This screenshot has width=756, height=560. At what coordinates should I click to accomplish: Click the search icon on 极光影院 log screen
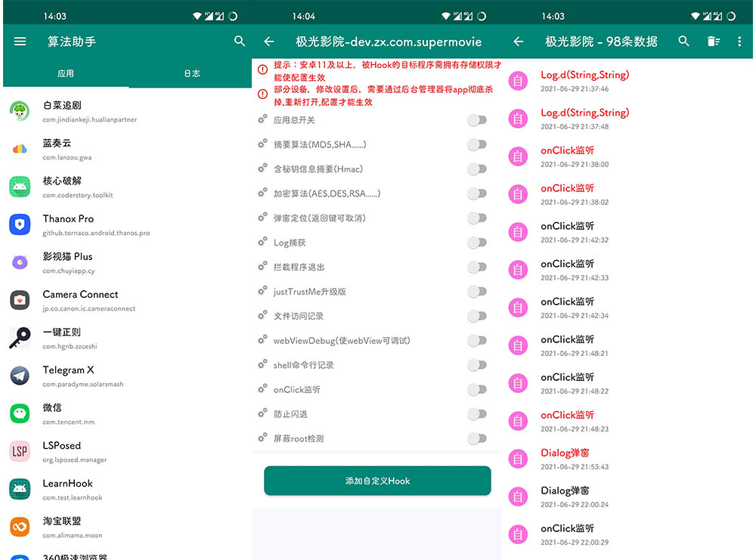click(x=684, y=42)
